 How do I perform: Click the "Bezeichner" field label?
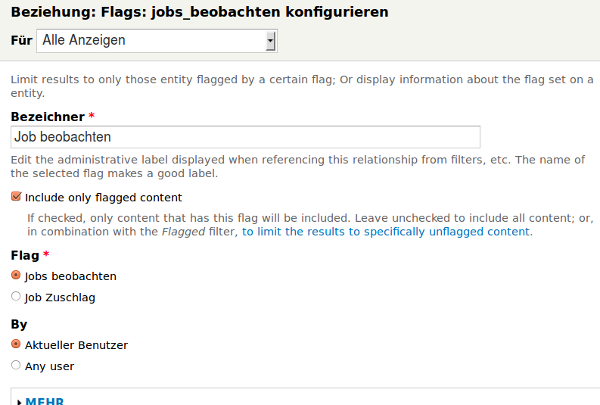click(x=47, y=117)
